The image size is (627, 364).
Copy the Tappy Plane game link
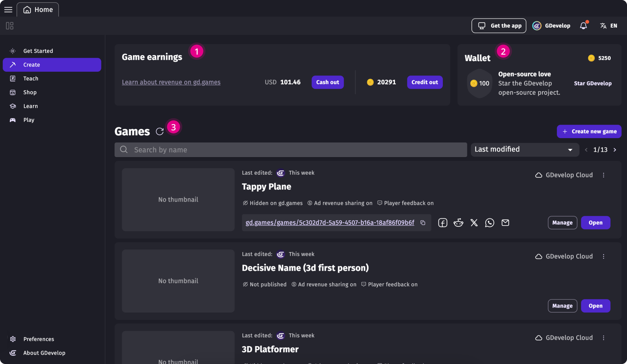tap(423, 223)
